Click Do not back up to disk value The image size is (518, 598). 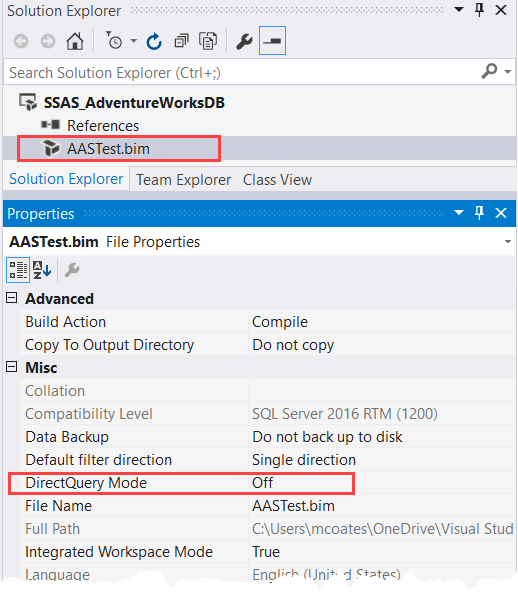(327, 437)
